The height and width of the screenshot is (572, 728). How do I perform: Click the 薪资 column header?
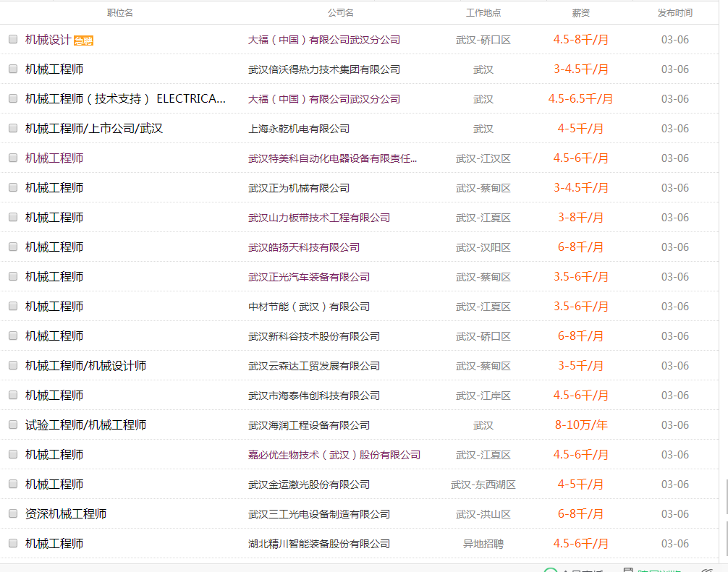581,13
